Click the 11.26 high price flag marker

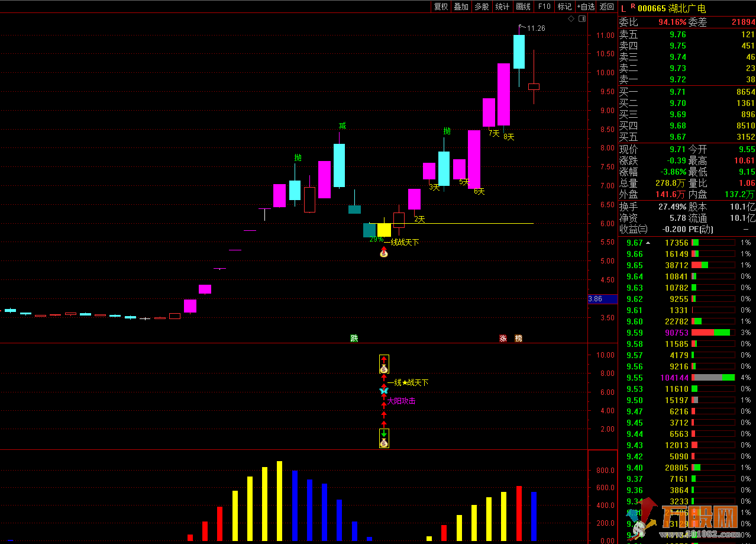pyautogui.click(x=522, y=27)
